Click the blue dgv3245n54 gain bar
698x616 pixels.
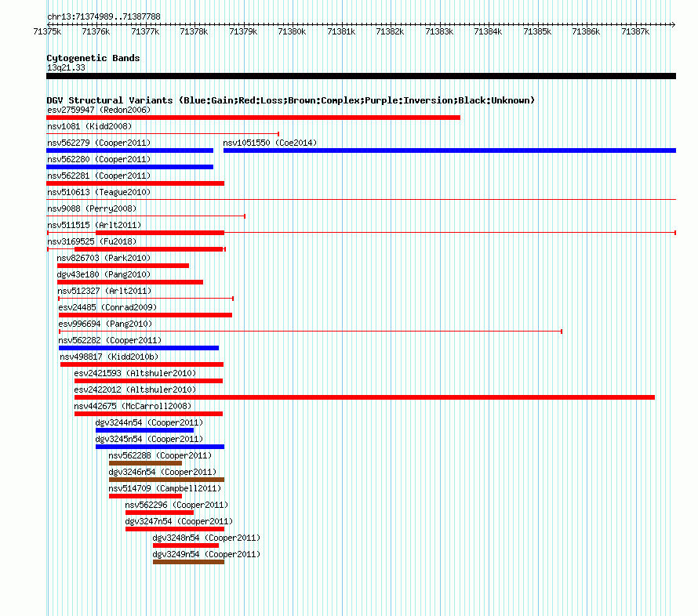click(x=160, y=447)
